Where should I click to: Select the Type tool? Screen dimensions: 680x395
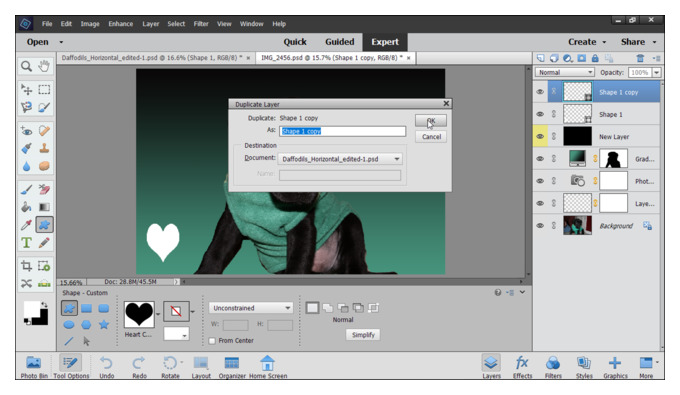pyautogui.click(x=26, y=242)
